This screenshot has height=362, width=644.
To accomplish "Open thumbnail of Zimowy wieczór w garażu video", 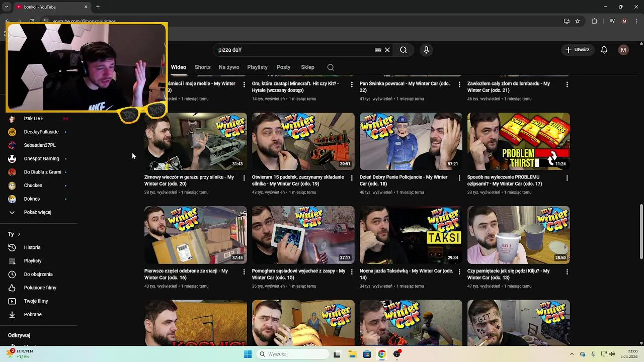I will pos(195,141).
